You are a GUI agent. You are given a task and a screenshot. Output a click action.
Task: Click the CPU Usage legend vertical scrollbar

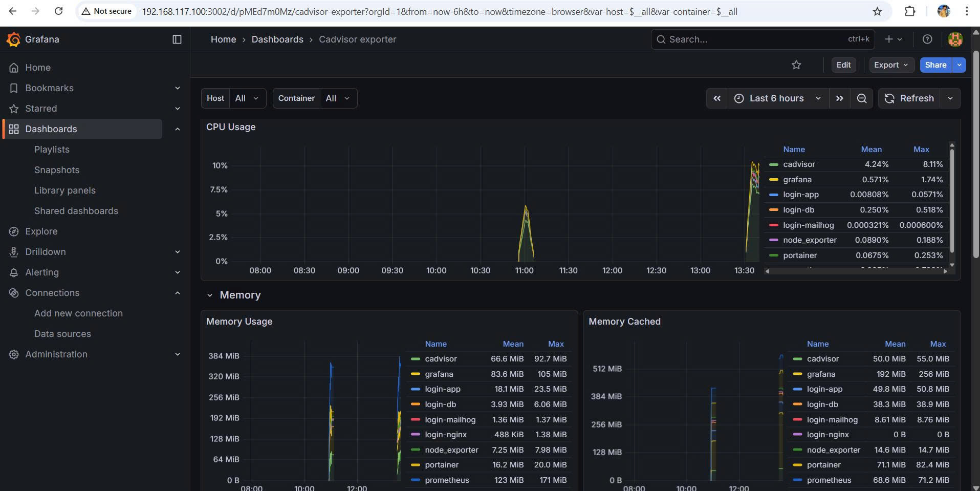[952, 200]
